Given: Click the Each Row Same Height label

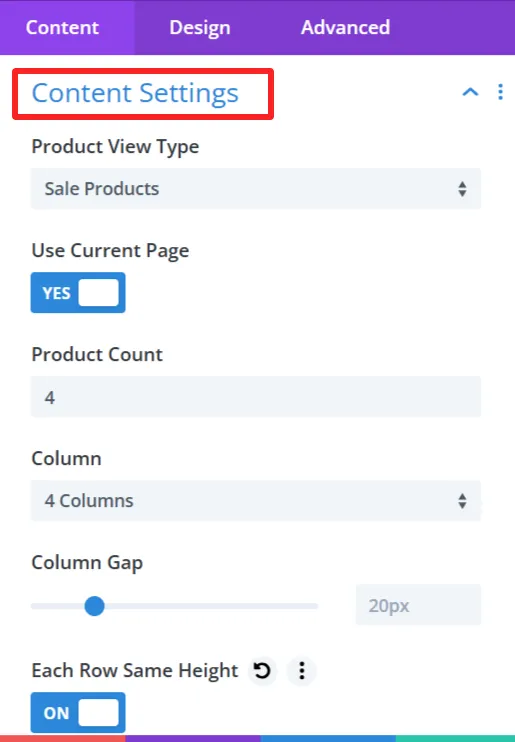Looking at the screenshot, I should 135,671.
